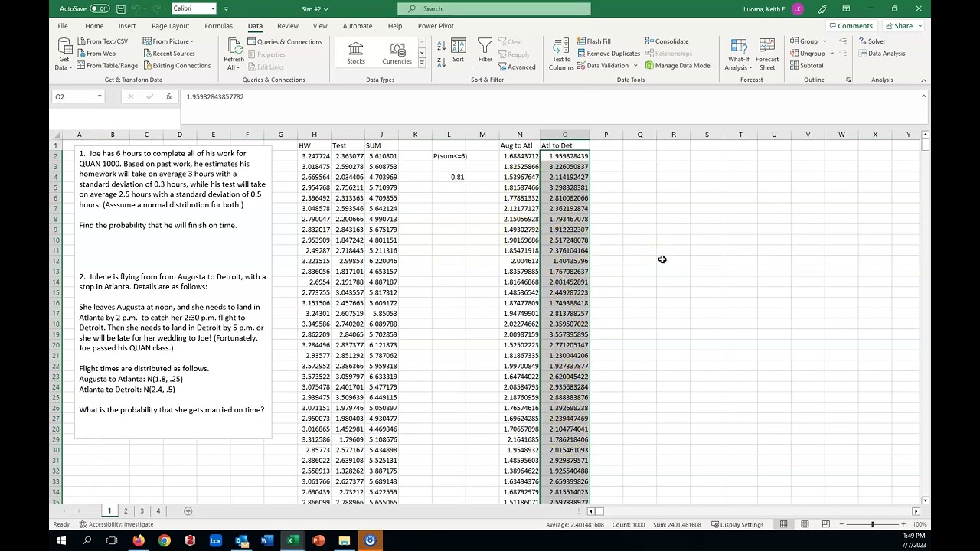The width and height of the screenshot is (980, 551).
Task: Run Flash Fill
Action: tap(593, 41)
